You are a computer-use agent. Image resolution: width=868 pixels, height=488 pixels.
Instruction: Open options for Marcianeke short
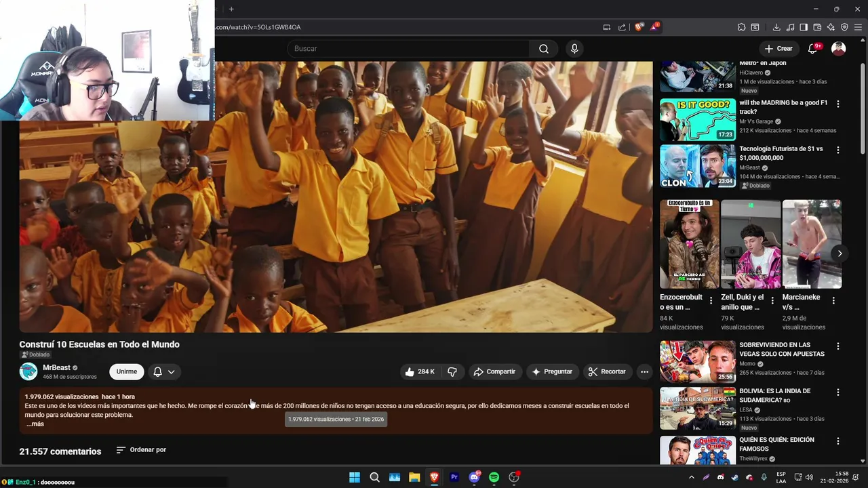(833, 300)
